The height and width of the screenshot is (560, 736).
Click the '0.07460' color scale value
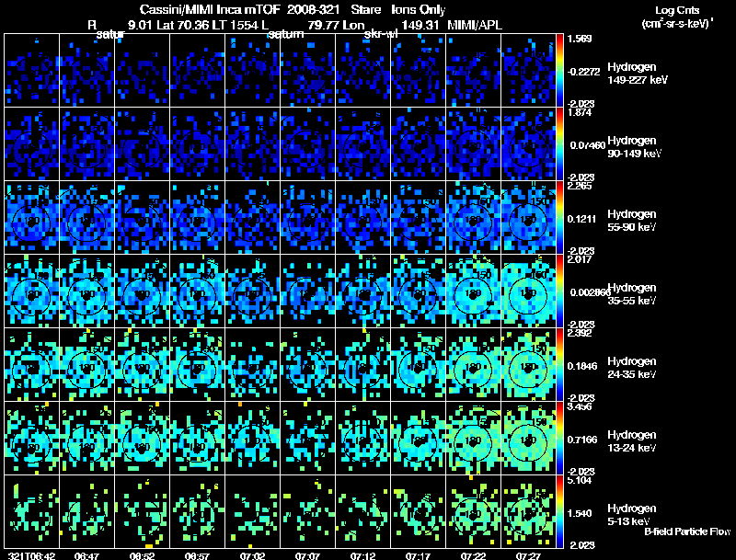[x=588, y=145]
